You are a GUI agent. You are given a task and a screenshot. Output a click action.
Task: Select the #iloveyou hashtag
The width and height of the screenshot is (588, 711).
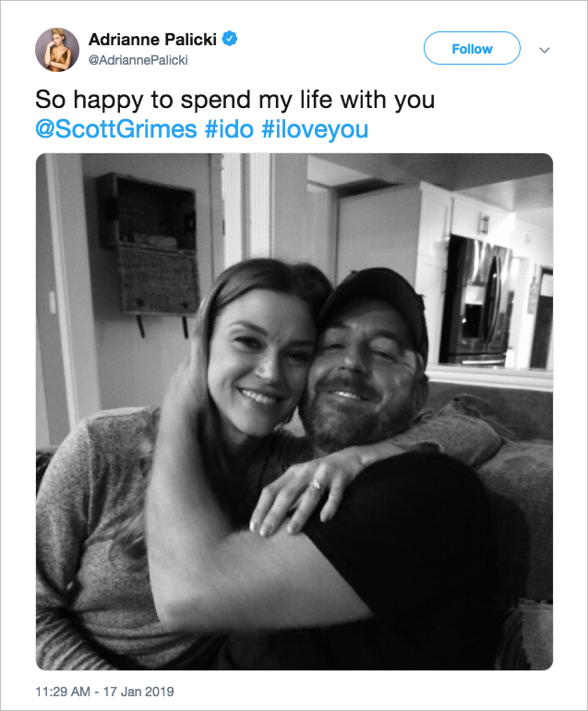315,128
